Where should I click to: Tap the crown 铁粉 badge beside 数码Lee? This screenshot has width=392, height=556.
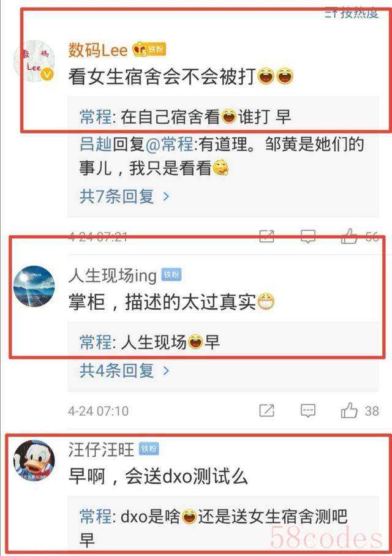(149, 50)
